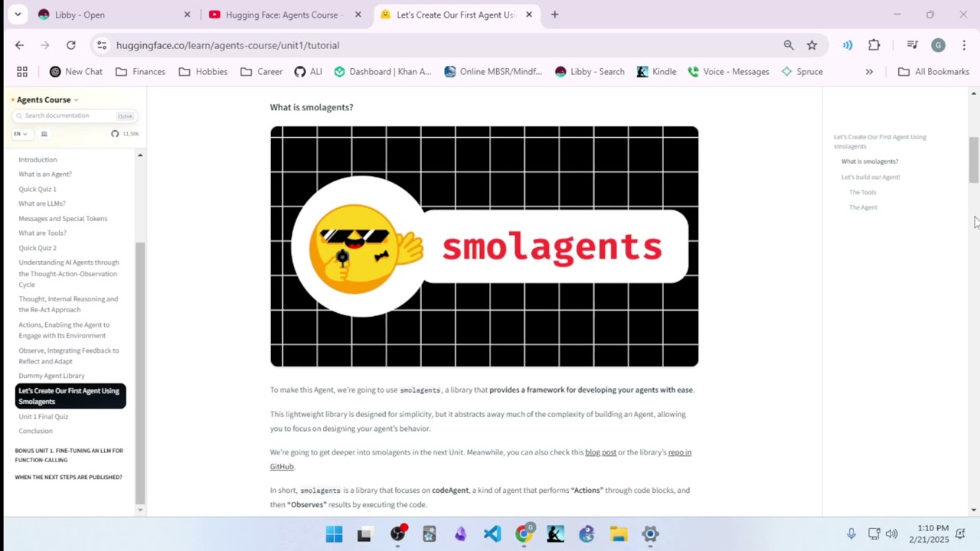Open the Unit 1 Final Quiz page
The width and height of the screenshot is (980, 551).
[x=44, y=416]
